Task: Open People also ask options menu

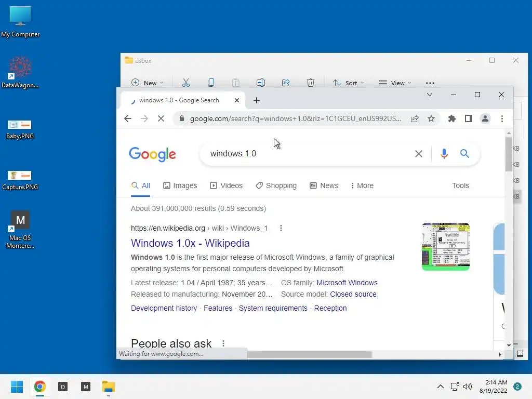Action: pos(223,343)
